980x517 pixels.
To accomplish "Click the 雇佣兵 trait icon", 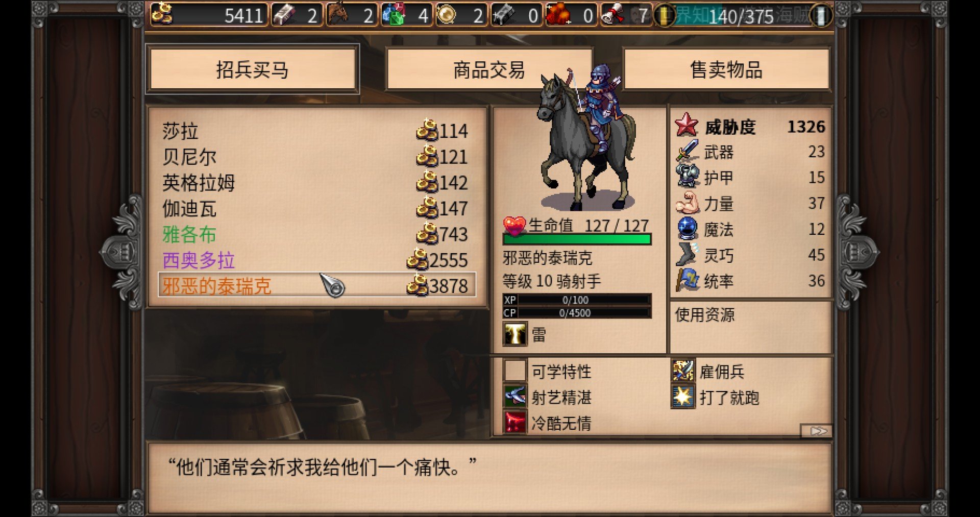I will 683,371.
